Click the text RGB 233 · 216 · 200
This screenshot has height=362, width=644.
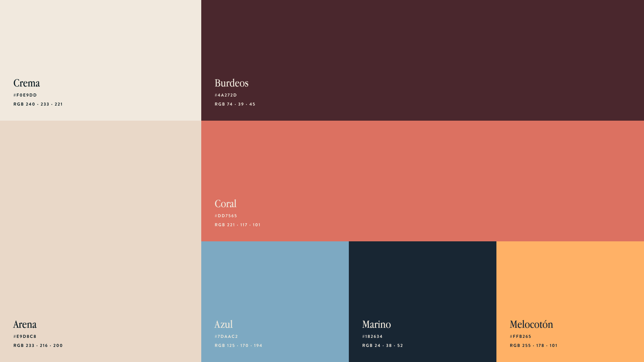(38, 346)
